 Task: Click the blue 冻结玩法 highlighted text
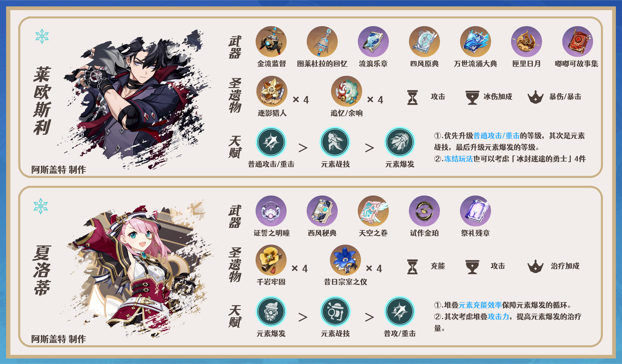[458, 159]
